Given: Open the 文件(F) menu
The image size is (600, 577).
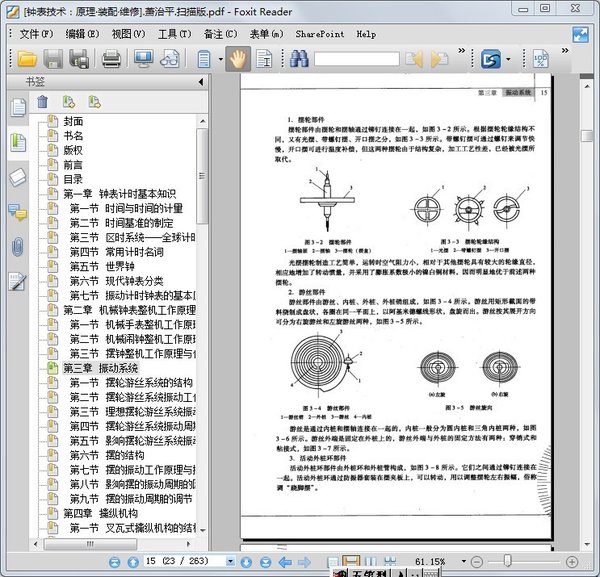Looking at the screenshot, I should pyautogui.click(x=38, y=33).
